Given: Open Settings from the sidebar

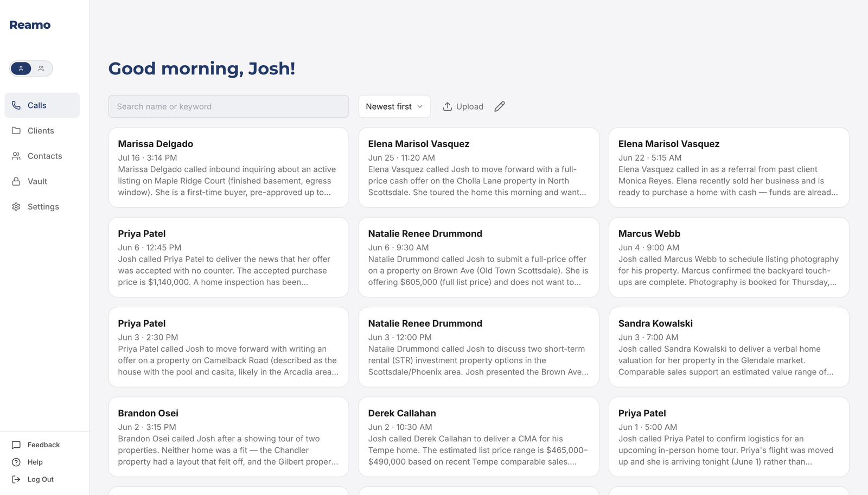Looking at the screenshot, I should tap(42, 207).
